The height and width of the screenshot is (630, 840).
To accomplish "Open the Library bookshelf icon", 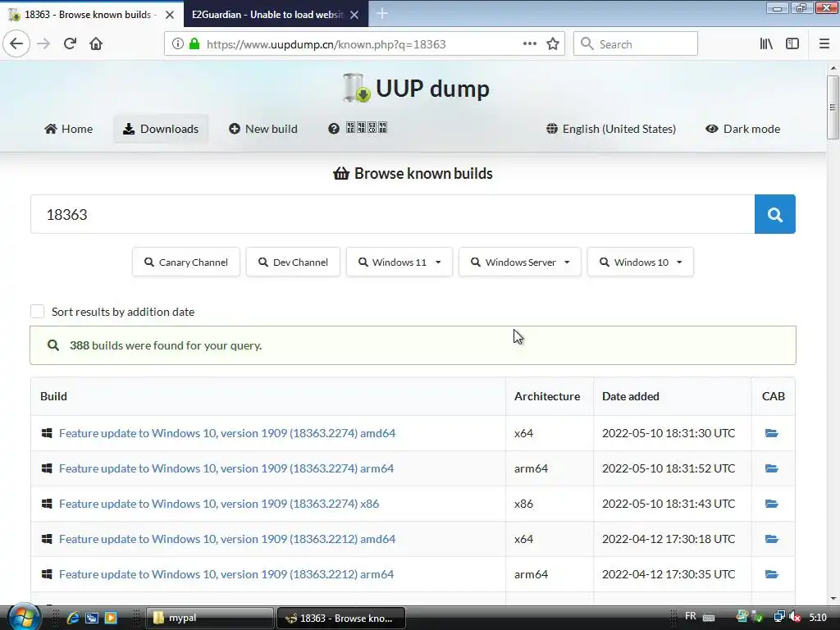I will pyautogui.click(x=766, y=44).
